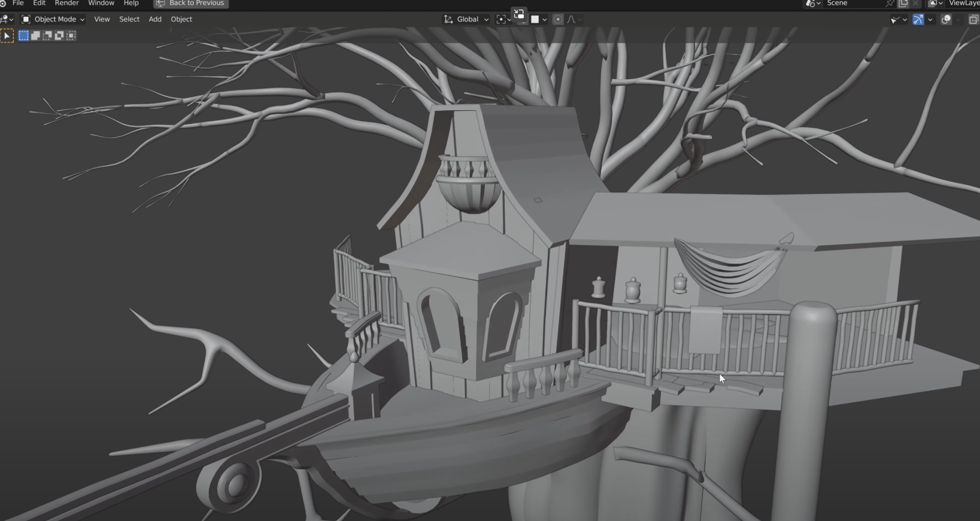This screenshot has width=980, height=521.
Task: Choose Set a New Selection mode
Action: (x=23, y=36)
